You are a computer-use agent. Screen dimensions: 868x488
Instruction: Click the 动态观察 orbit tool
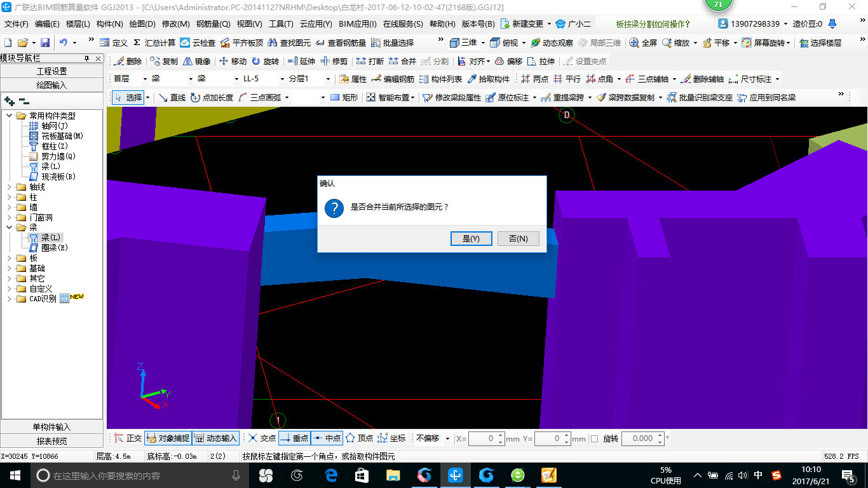click(x=552, y=43)
